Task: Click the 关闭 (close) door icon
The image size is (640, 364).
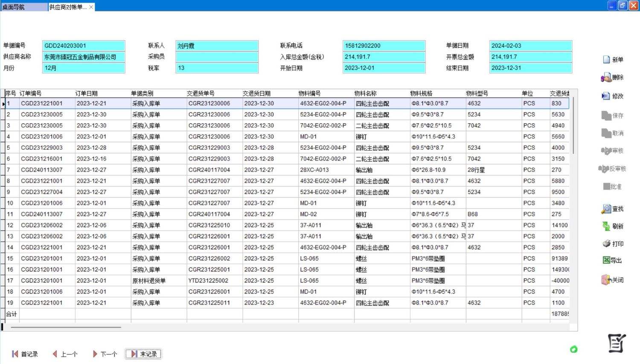Action: 606,280
